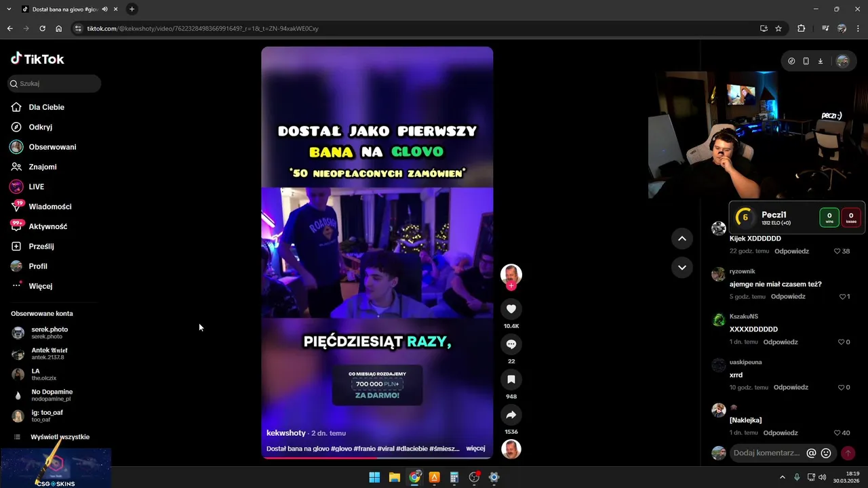Open a new browser tab

click(x=132, y=9)
